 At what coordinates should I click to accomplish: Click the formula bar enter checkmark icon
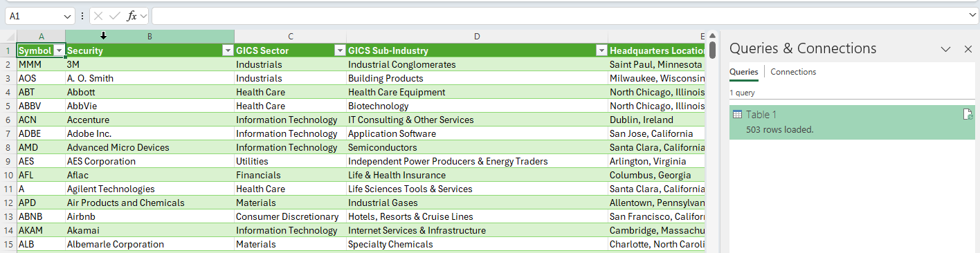[x=115, y=16]
